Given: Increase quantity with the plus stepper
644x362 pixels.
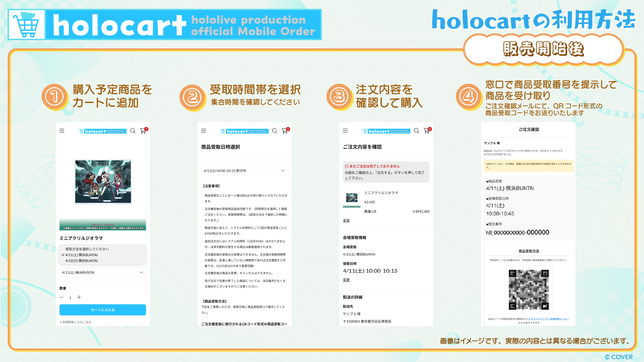Looking at the screenshot, I should pyautogui.click(x=79, y=297).
